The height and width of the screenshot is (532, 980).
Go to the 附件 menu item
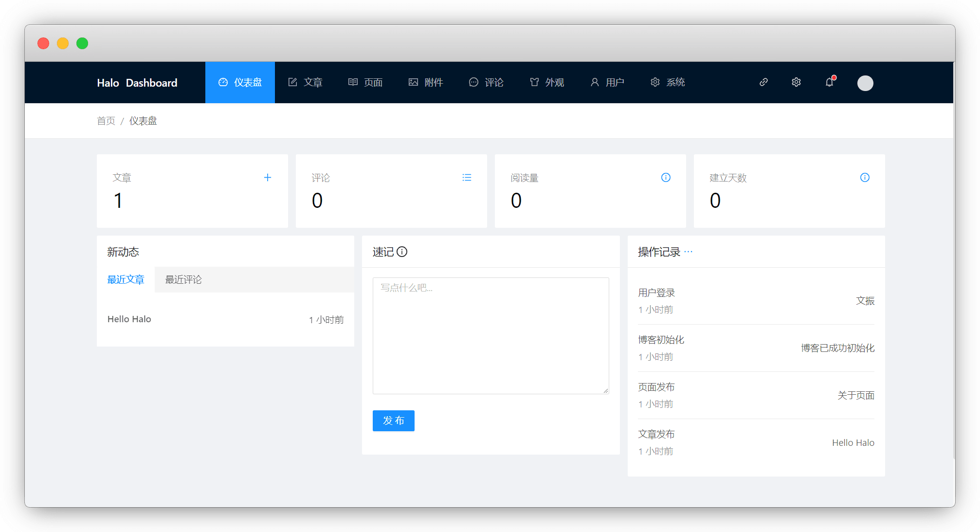[426, 82]
